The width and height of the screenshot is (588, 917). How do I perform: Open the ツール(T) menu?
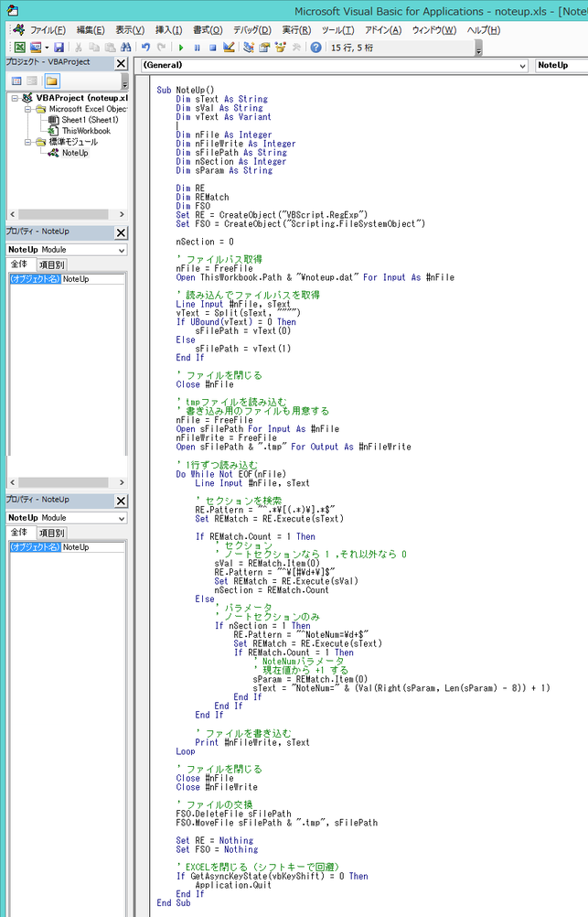337,30
